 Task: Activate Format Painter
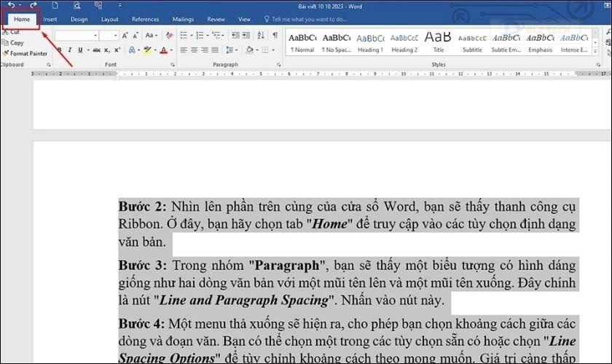25,53
